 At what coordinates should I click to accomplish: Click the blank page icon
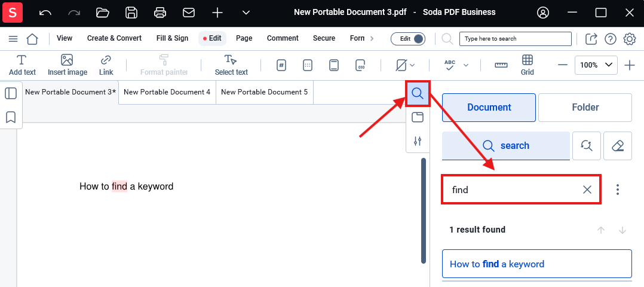(x=334, y=65)
